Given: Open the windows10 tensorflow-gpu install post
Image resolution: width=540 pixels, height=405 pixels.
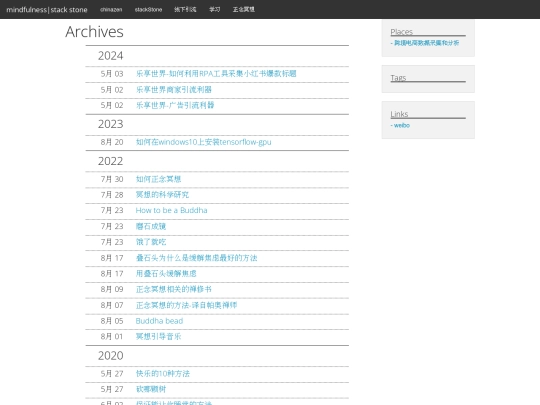Looking at the screenshot, I should point(204,142).
